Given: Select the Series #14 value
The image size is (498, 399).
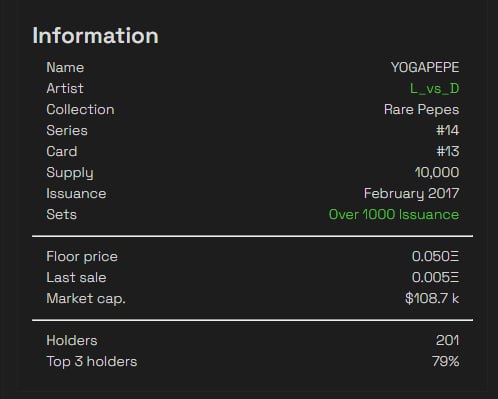Looking at the screenshot, I should pyautogui.click(x=447, y=130).
